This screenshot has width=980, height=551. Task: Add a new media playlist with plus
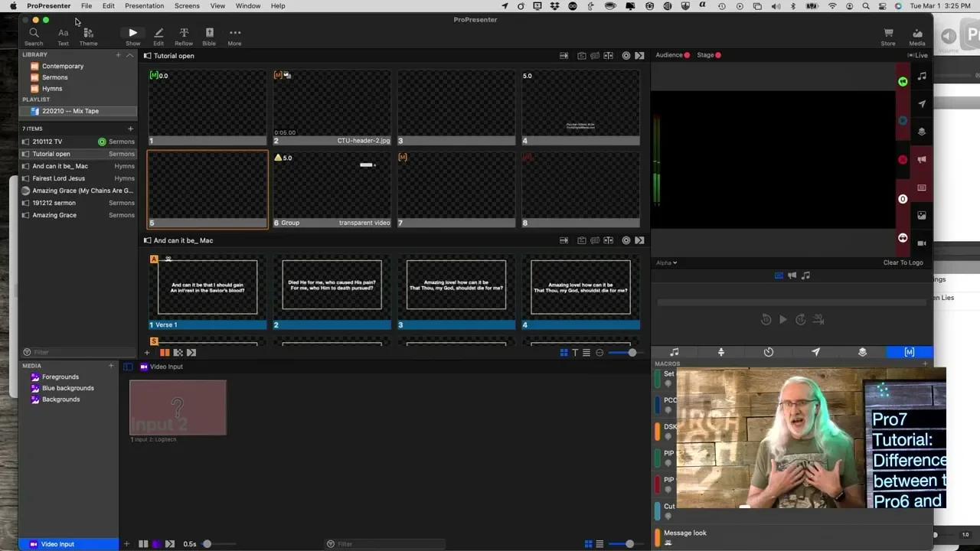111,366
